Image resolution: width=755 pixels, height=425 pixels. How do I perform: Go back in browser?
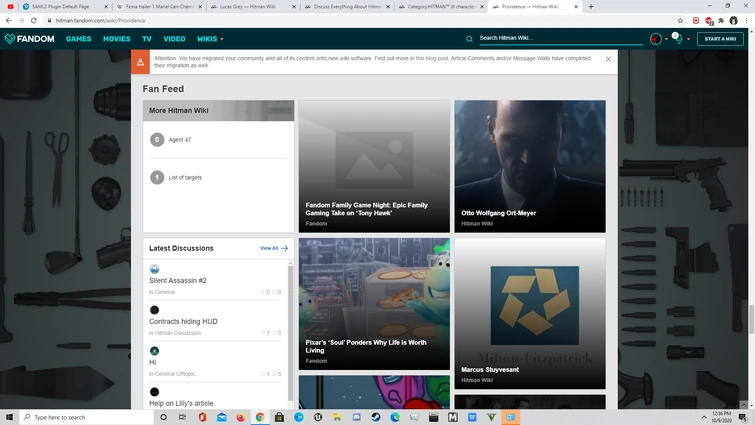9,21
